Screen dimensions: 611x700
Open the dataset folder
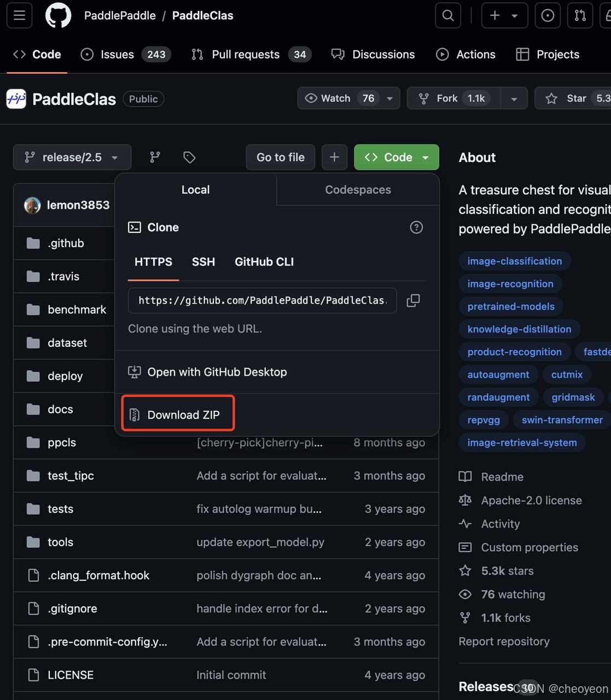point(67,343)
